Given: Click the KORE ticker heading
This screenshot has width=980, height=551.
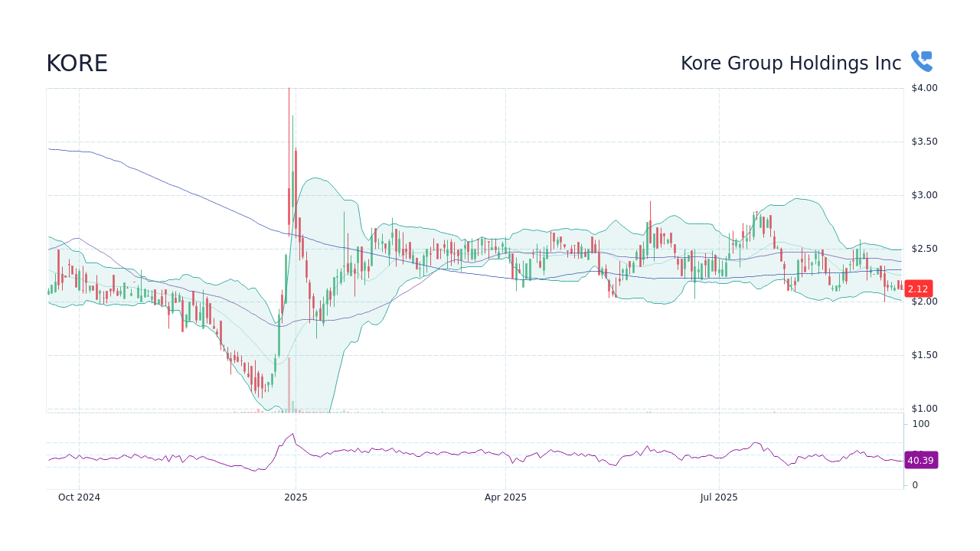Looking at the screenshot, I should coord(77,63).
